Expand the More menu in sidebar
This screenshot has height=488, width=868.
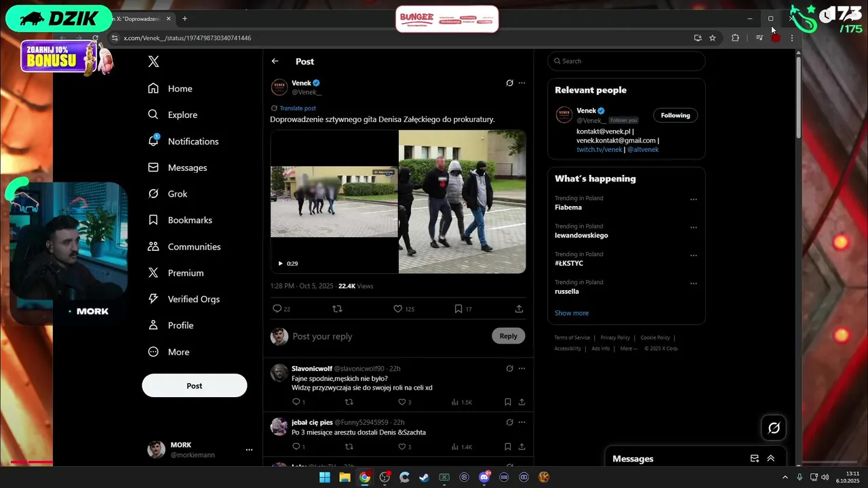pyautogui.click(x=169, y=352)
